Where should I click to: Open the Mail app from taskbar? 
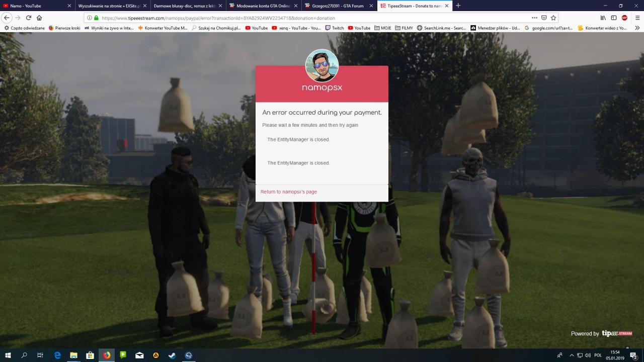pyautogui.click(x=139, y=355)
